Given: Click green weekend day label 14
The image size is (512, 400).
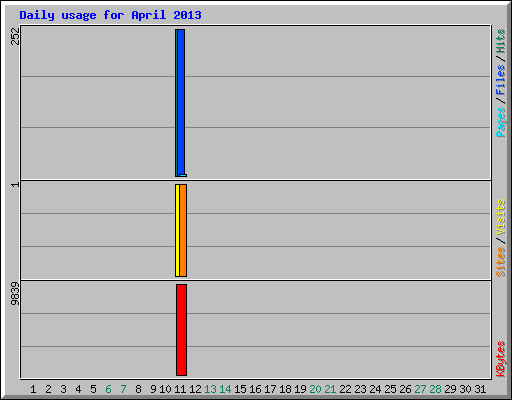Looking at the screenshot, I should [225, 389].
